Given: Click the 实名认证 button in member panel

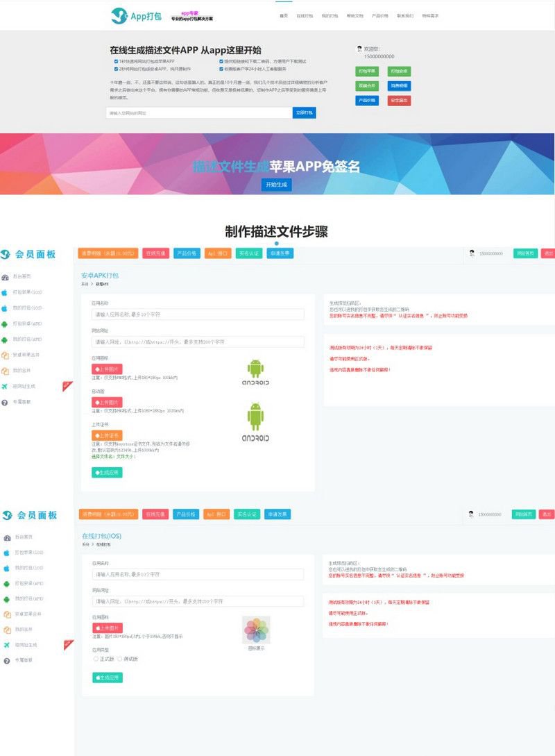Looking at the screenshot, I should coord(249,253).
